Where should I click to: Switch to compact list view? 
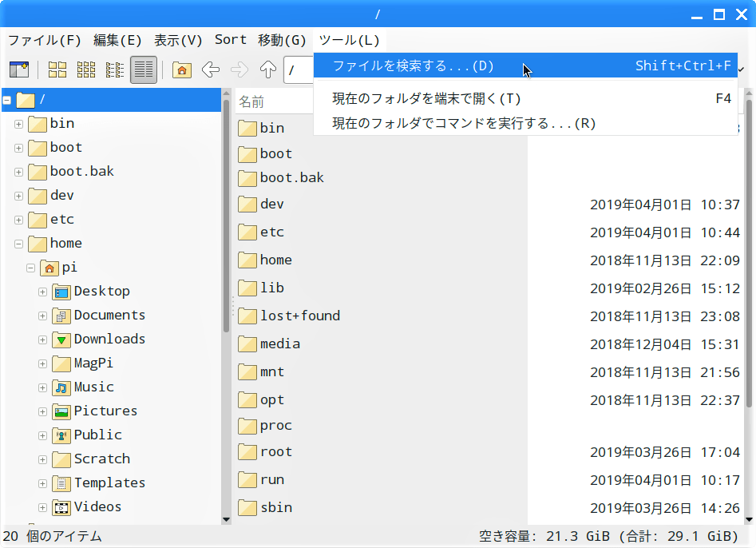[x=115, y=70]
